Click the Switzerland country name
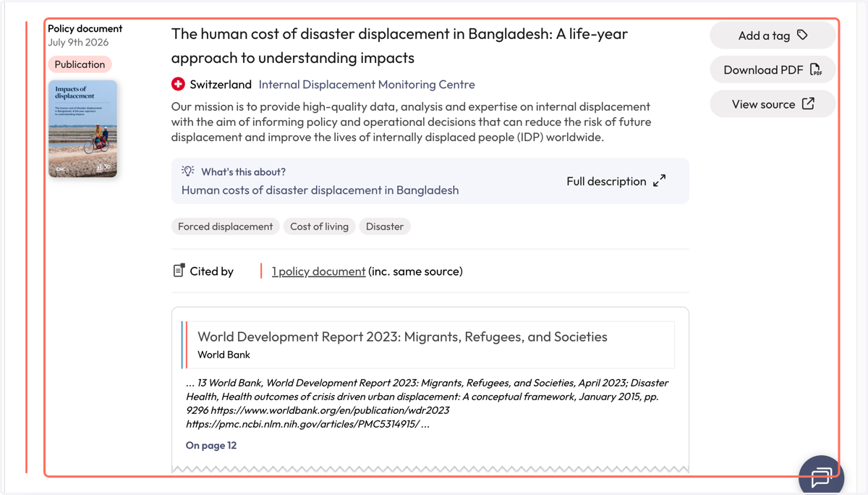868x495 pixels. [221, 85]
